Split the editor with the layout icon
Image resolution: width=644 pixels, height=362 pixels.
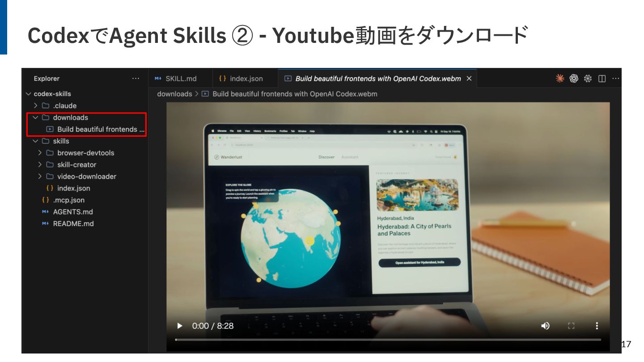click(x=602, y=79)
